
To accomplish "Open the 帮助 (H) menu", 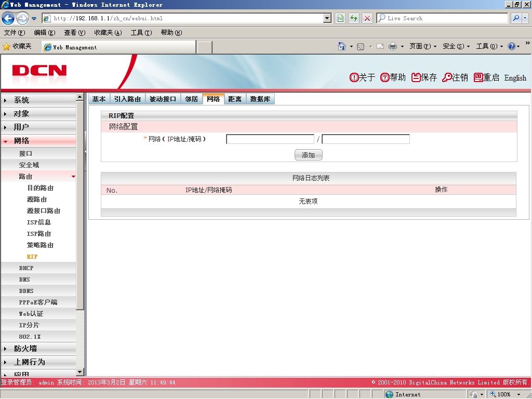I will pos(171,33).
